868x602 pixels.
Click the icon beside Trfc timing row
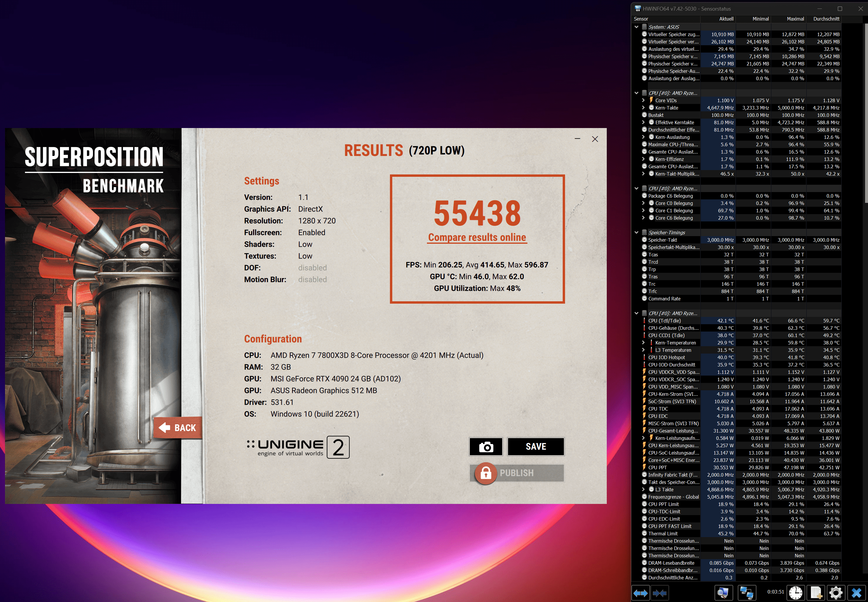coord(645,291)
